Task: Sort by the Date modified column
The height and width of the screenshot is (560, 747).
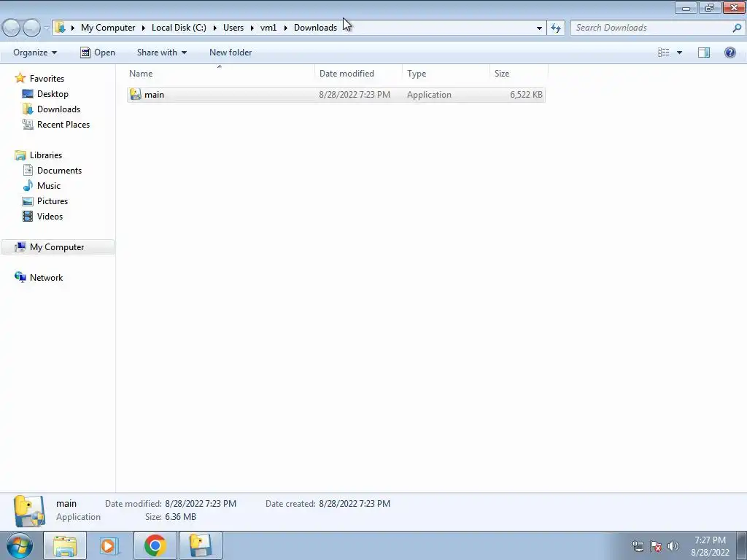Action: [x=358, y=74]
